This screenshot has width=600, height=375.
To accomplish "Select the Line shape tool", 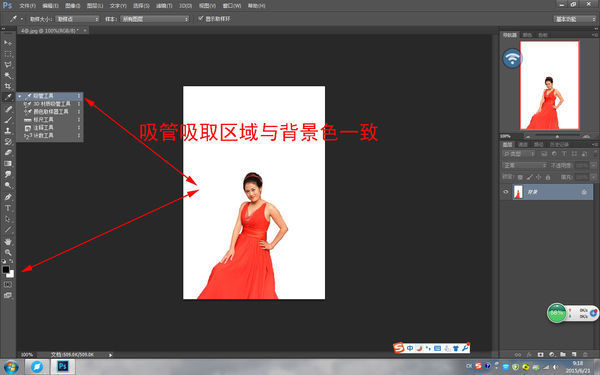I will [8, 230].
